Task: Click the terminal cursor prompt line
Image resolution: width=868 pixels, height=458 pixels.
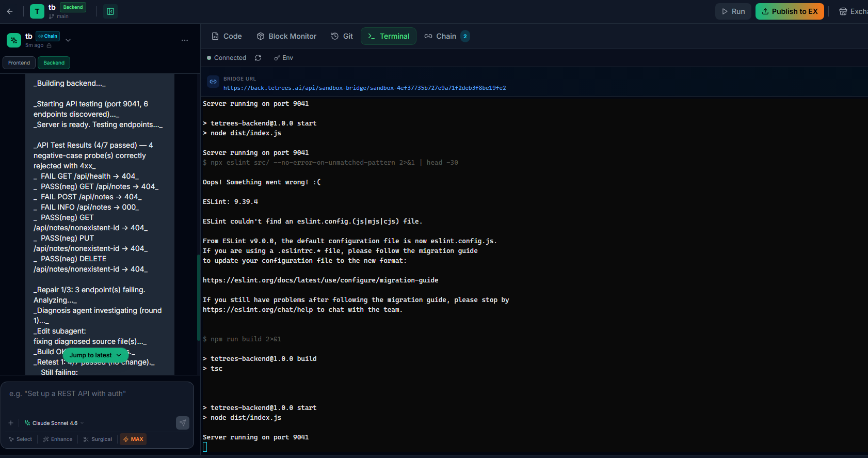Action: [x=205, y=447]
